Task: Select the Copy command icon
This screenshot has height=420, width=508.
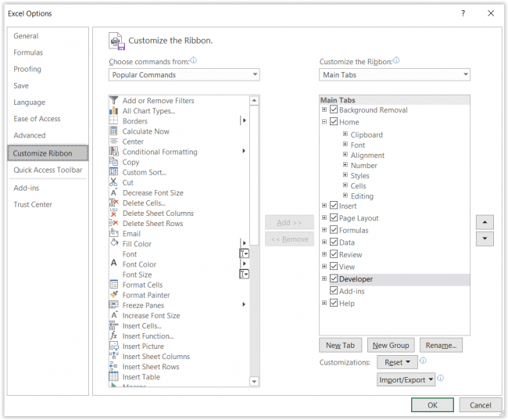Action: (114, 162)
